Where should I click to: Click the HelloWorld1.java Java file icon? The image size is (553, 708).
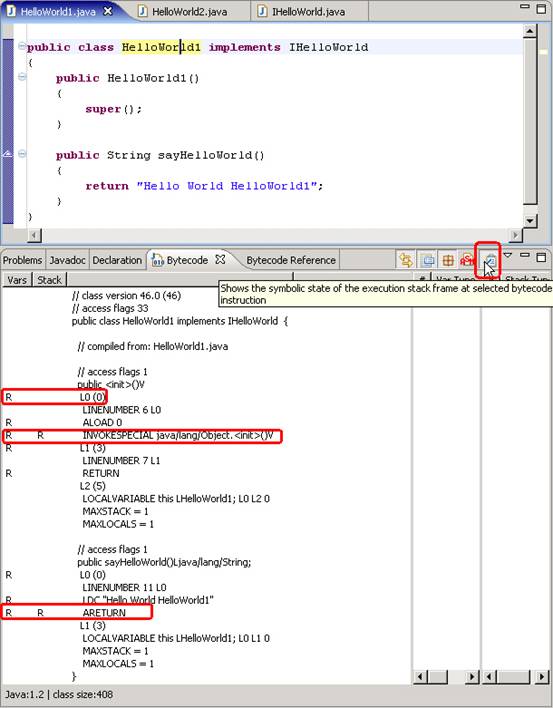[x=11, y=11]
